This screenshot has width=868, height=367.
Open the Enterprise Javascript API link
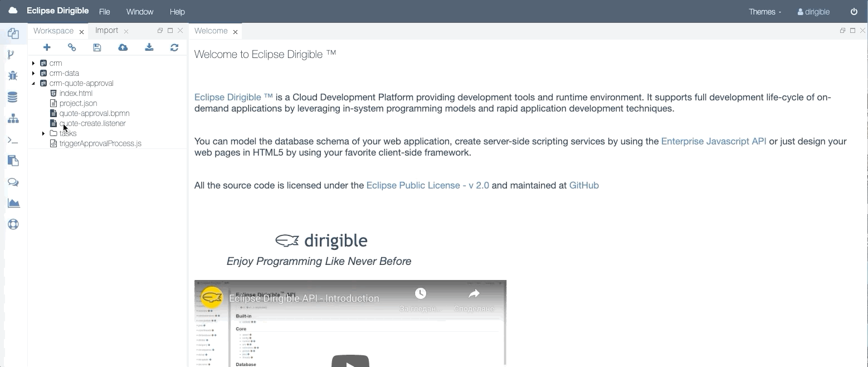(x=714, y=141)
